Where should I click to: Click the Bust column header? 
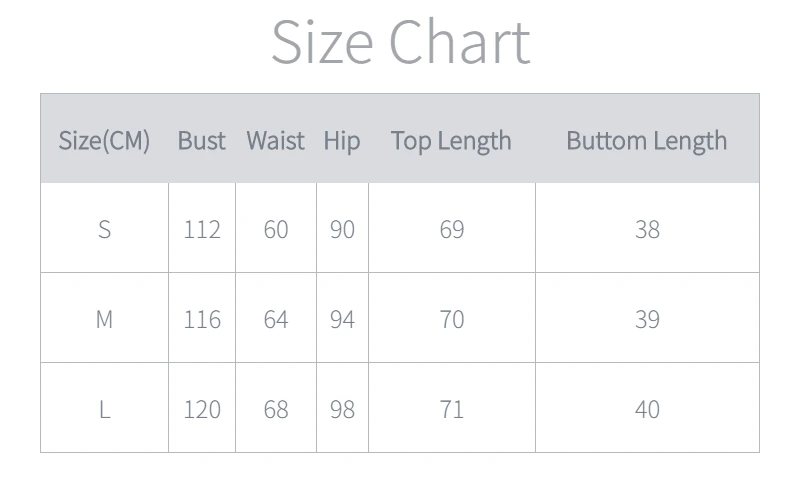[201, 141]
